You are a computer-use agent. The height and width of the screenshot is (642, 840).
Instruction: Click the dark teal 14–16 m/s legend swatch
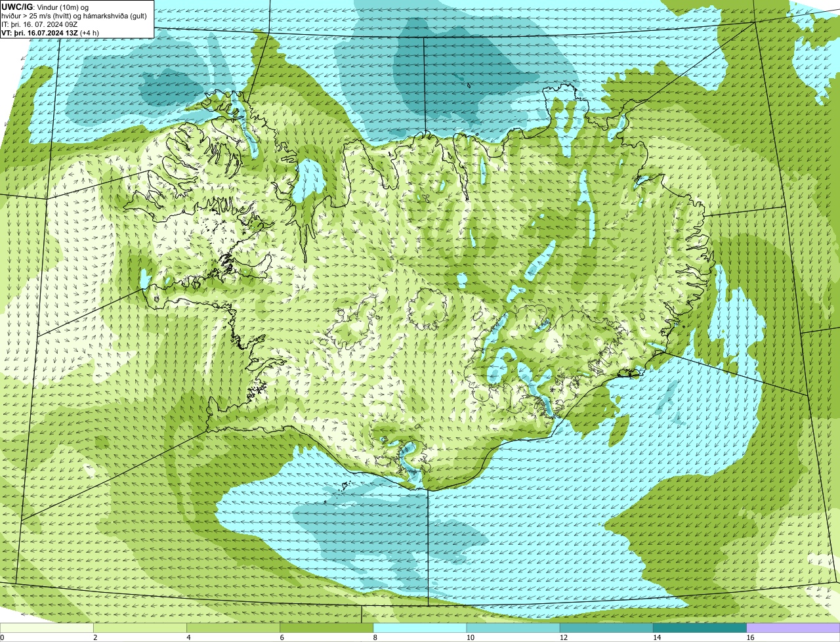click(700, 628)
